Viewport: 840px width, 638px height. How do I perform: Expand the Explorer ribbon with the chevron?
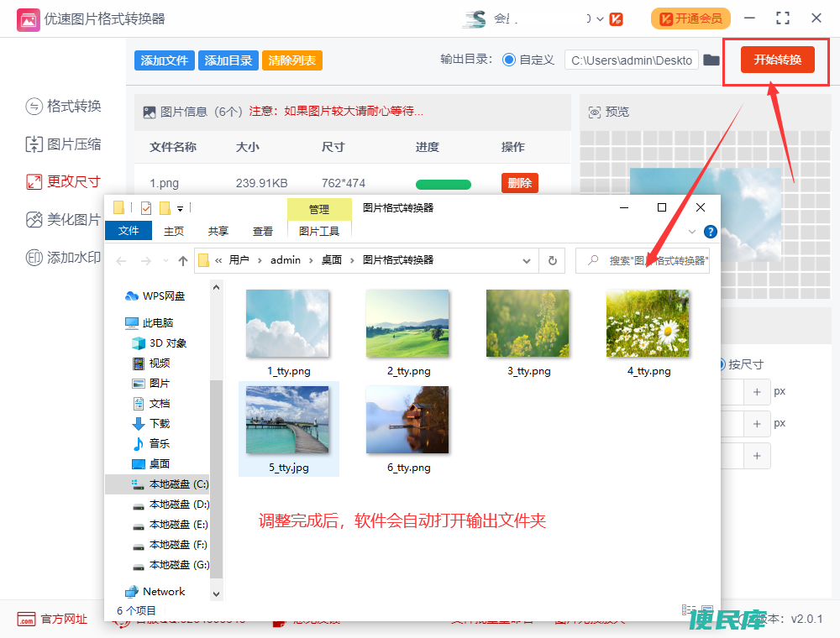coord(692,232)
